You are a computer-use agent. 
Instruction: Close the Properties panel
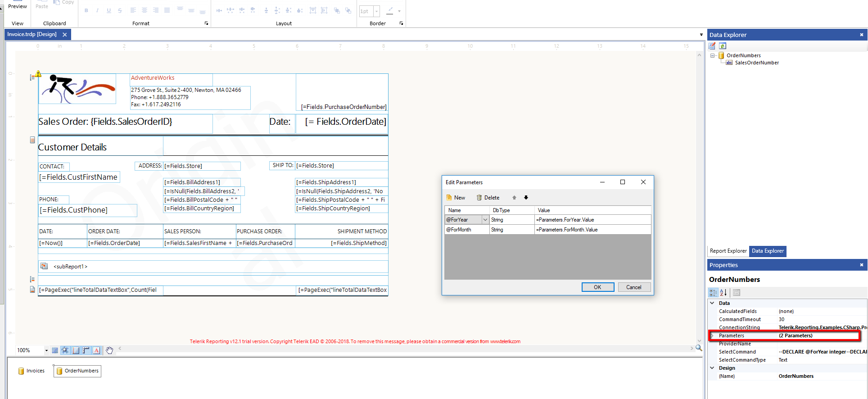pyautogui.click(x=862, y=265)
